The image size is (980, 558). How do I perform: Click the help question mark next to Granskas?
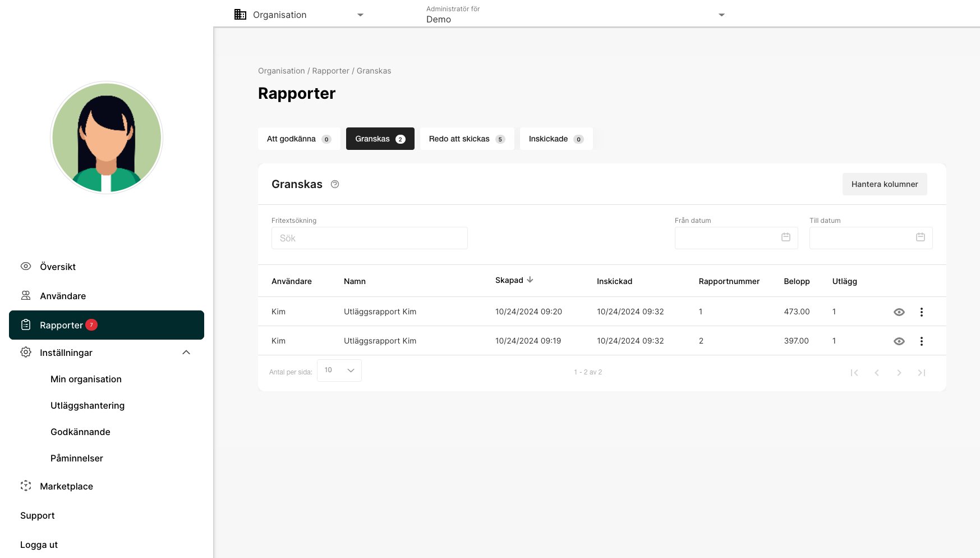[x=335, y=184]
